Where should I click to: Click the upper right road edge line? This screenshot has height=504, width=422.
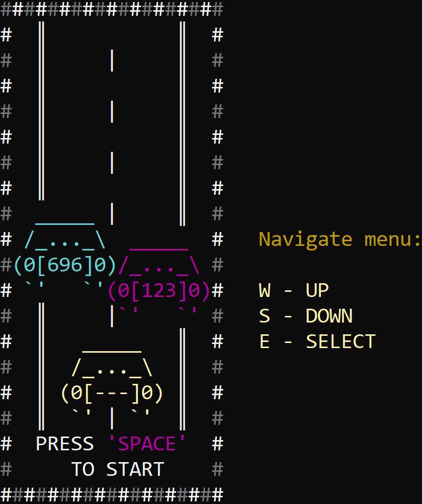182,123
